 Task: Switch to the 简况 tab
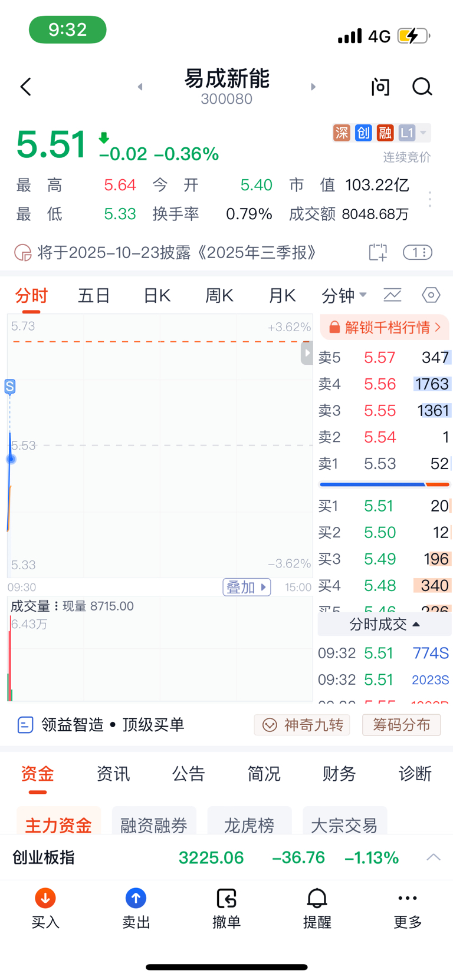coord(264,774)
